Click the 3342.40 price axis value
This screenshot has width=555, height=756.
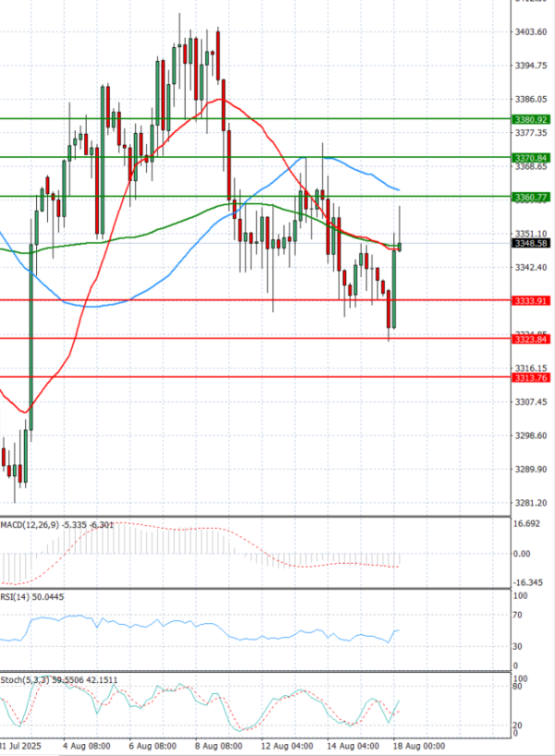pyautogui.click(x=531, y=268)
